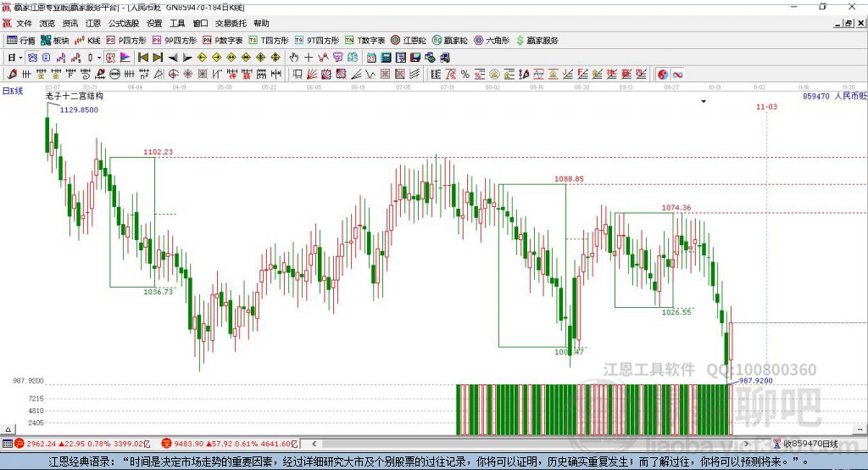Expand indicator panel with bottom-left triangle
Screen dimensions: 868x470
8,429
